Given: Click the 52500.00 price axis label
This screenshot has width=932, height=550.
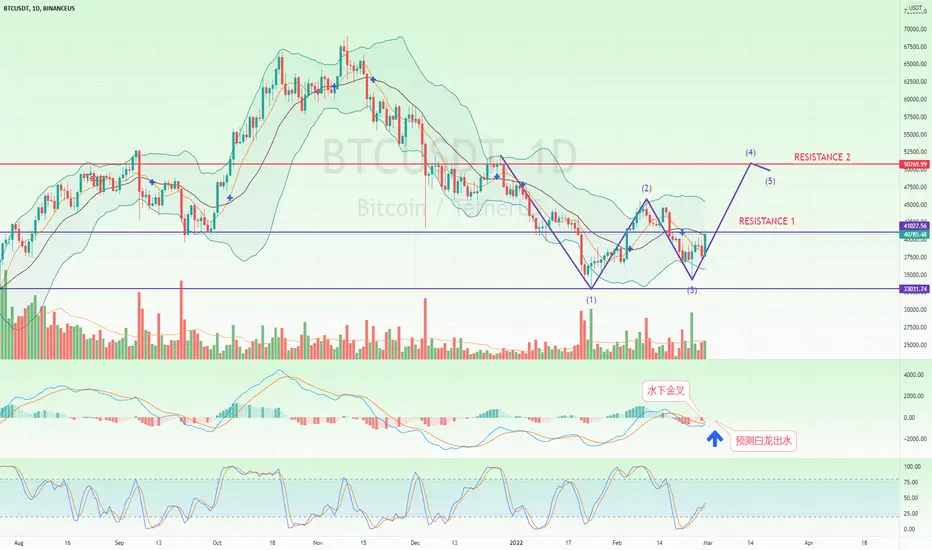Looking at the screenshot, I should (915, 152).
